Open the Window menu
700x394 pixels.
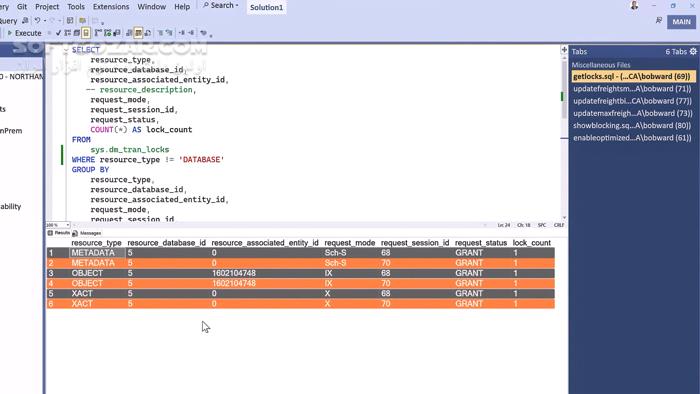(151, 7)
